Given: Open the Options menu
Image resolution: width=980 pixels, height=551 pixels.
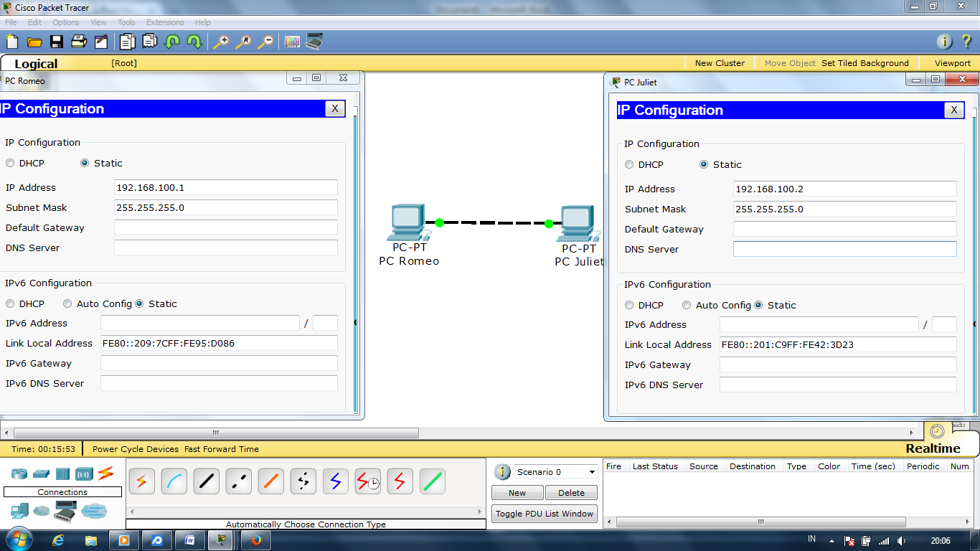Looking at the screenshot, I should [x=66, y=22].
